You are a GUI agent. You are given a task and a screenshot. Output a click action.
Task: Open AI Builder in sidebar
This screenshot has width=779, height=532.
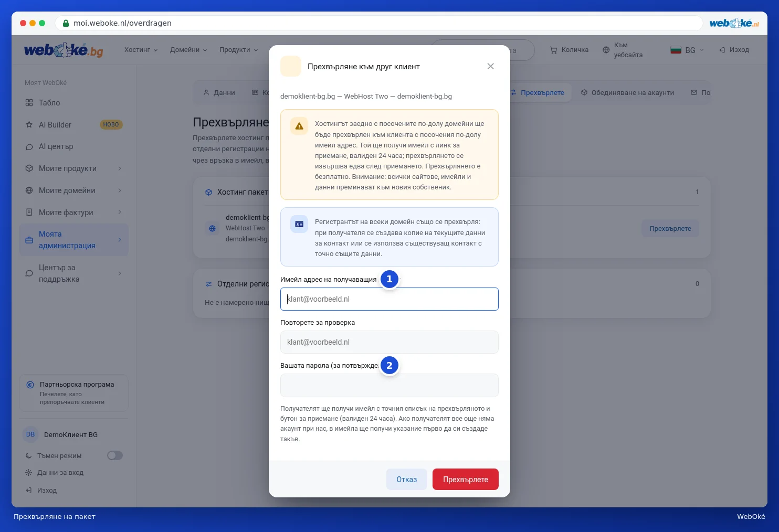click(74, 125)
